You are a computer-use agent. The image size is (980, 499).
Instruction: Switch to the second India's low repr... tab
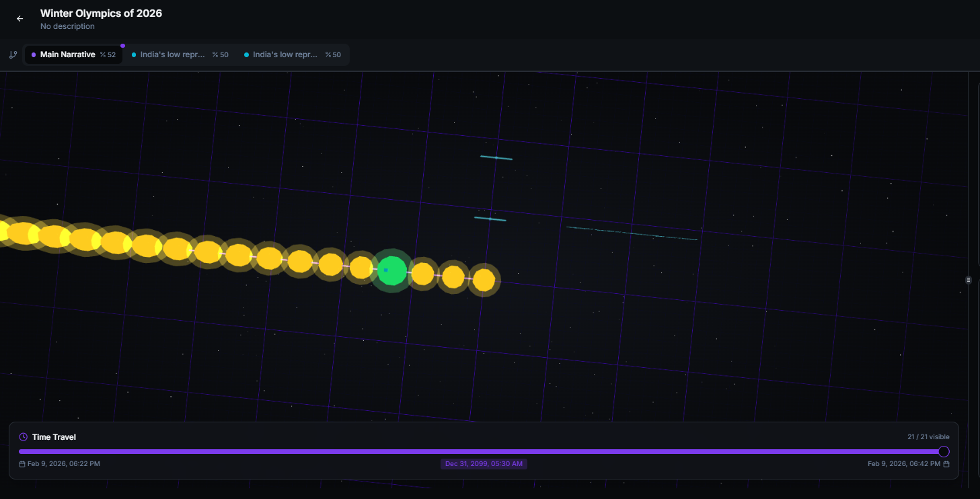[x=293, y=54]
